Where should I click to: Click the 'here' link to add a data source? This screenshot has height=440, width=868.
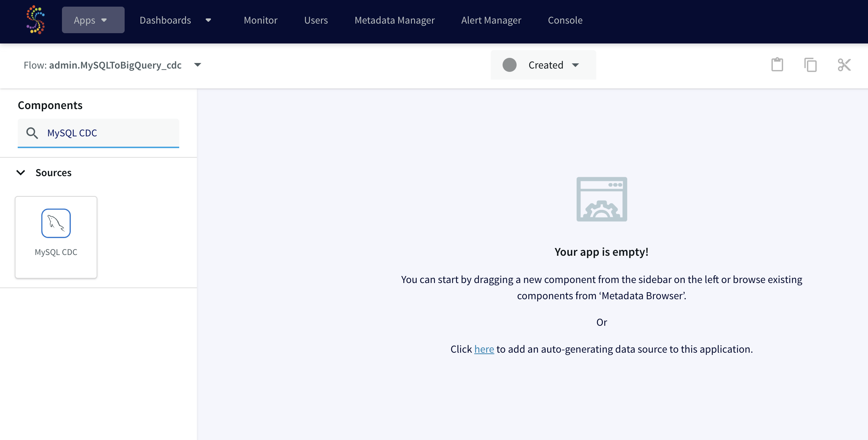483,349
